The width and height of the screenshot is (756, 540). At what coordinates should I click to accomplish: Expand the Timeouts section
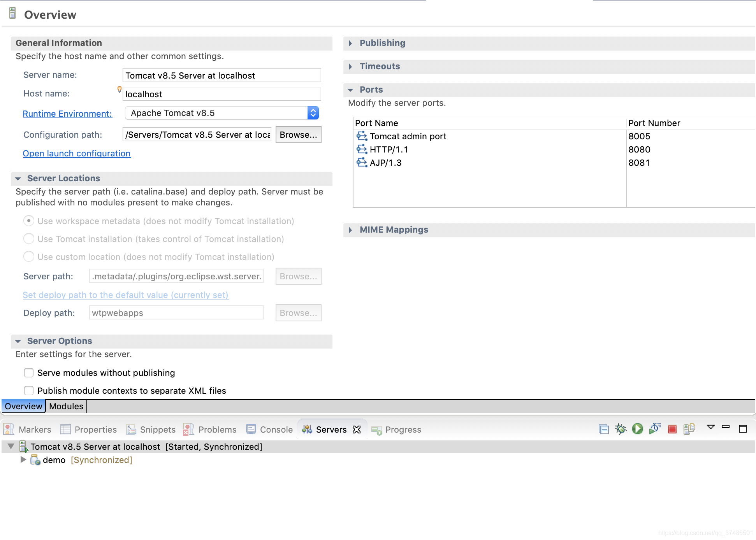pyautogui.click(x=350, y=67)
